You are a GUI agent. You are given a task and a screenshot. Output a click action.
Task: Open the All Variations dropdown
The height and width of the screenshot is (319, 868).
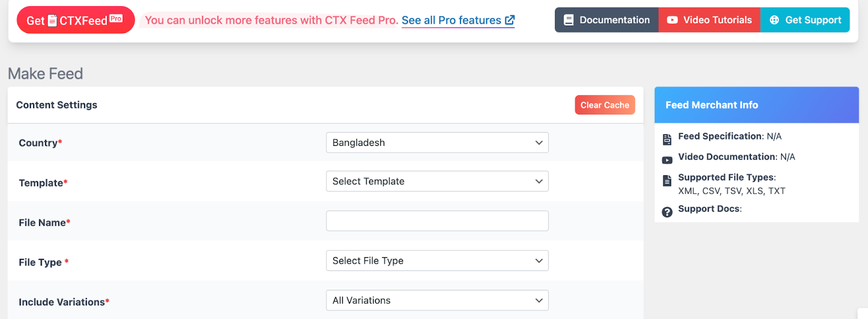(437, 300)
